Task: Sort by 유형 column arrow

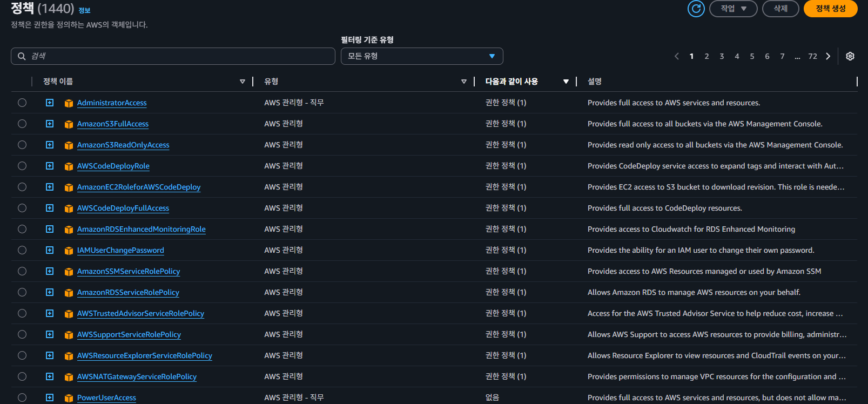Action: click(x=464, y=82)
